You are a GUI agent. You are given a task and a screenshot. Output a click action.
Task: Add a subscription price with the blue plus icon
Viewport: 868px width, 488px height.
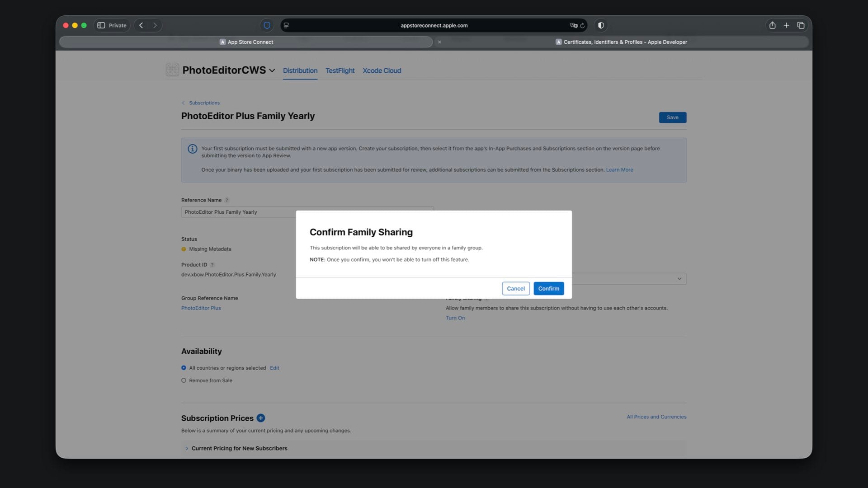coord(261,418)
